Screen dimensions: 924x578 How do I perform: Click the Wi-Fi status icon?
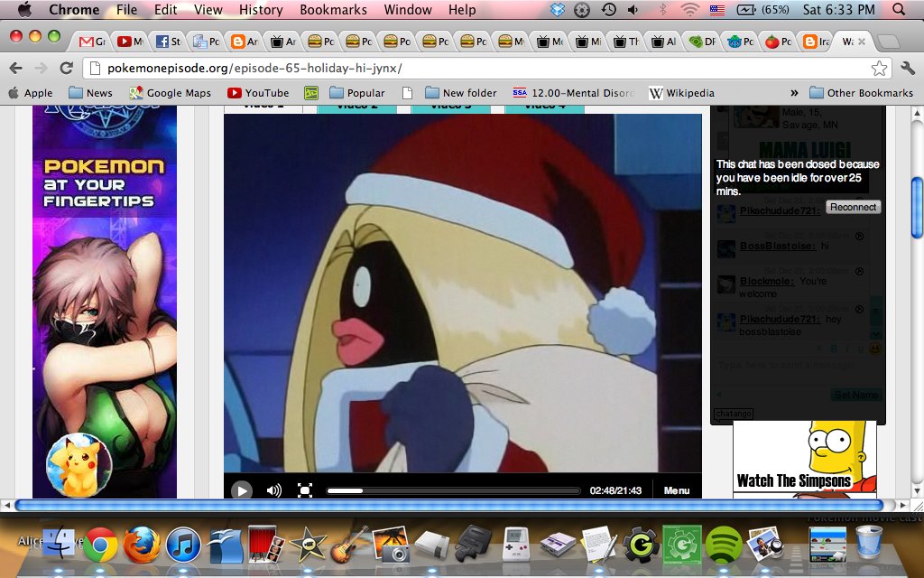(688, 9)
